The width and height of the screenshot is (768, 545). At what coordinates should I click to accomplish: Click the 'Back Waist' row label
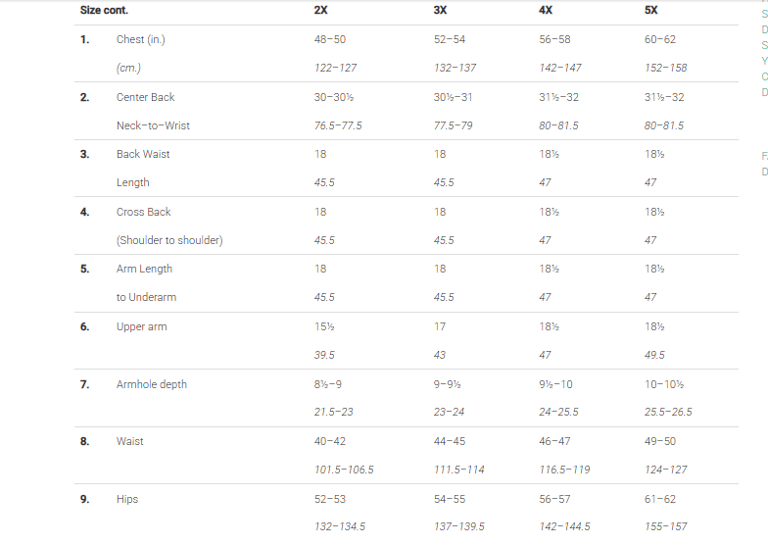(142, 154)
